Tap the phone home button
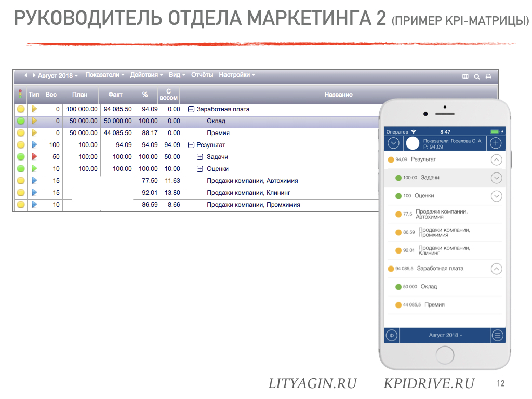 point(445,355)
